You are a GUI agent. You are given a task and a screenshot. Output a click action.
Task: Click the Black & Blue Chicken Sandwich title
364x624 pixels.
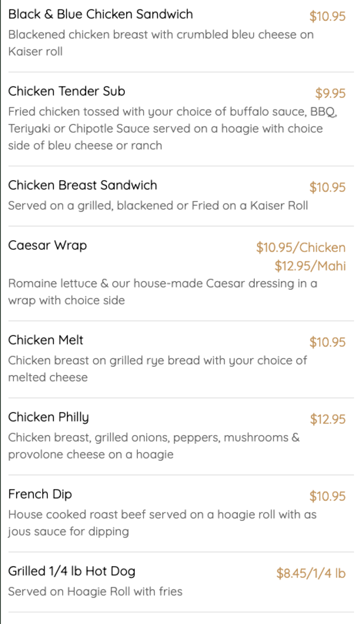(100, 14)
